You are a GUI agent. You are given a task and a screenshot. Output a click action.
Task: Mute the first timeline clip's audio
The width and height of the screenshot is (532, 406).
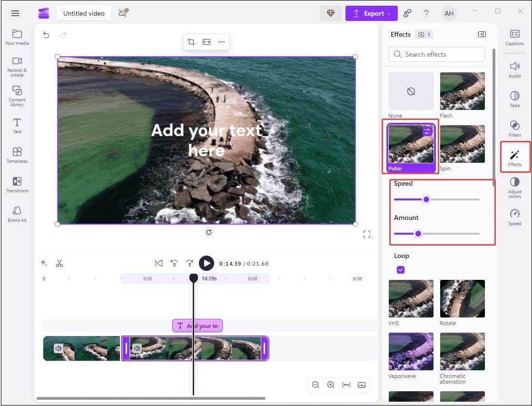click(x=59, y=348)
